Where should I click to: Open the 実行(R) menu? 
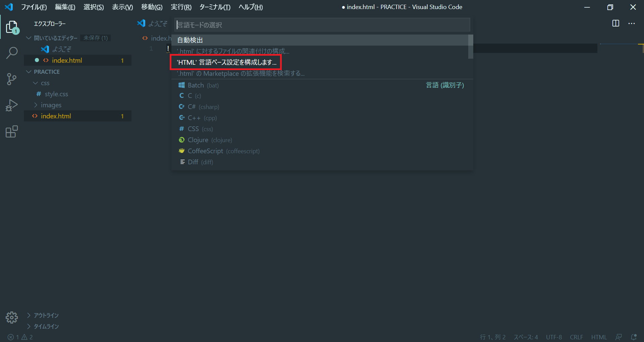point(181,7)
